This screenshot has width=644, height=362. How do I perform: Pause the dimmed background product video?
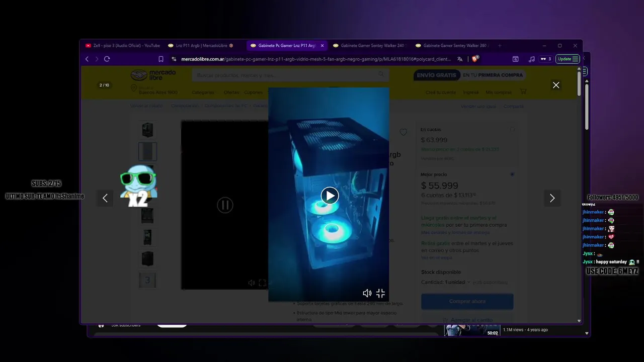point(225,205)
